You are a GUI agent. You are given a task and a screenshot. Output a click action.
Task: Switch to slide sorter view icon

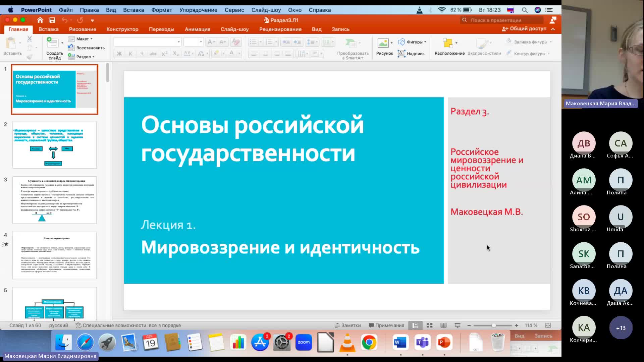tap(429, 325)
